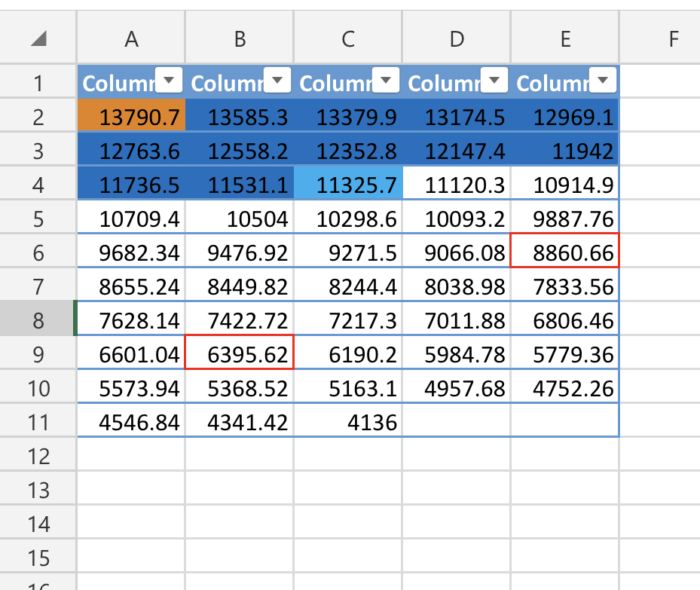Select column C header
Viewport: 700px width, 590px height.
tap(348, 38)
